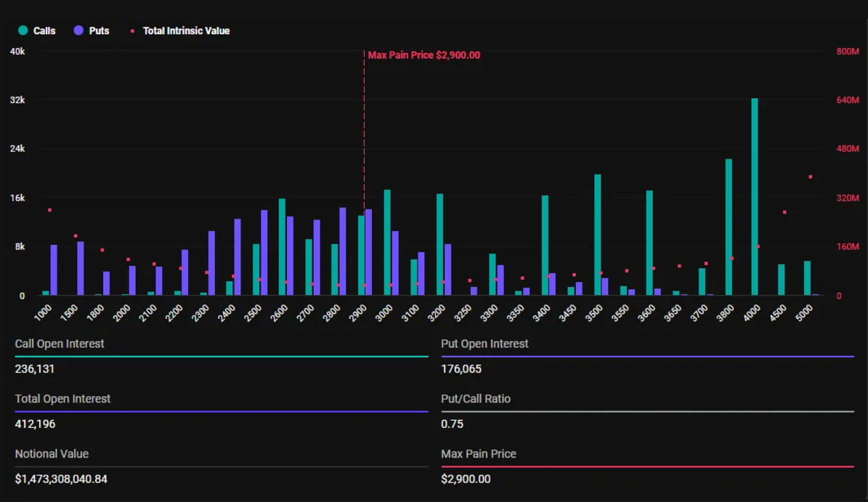Select the 'Total Open Interest' heading

point(62,399)
